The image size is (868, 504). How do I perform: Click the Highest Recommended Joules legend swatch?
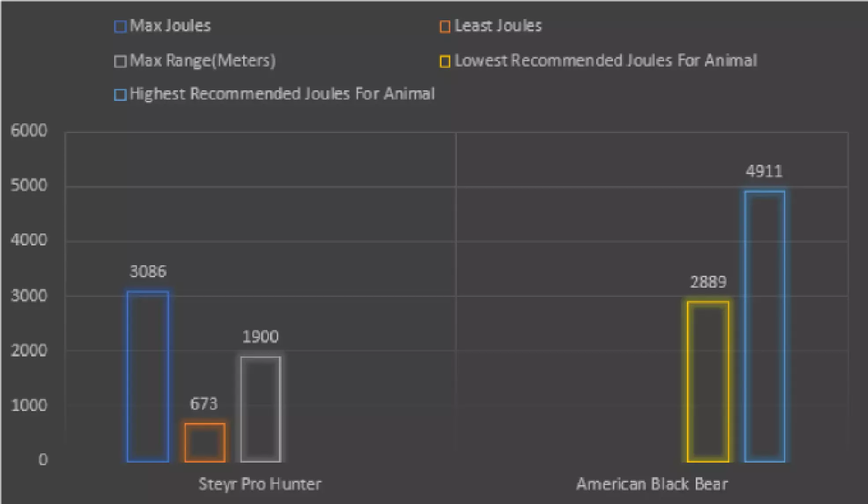[120, 95]
